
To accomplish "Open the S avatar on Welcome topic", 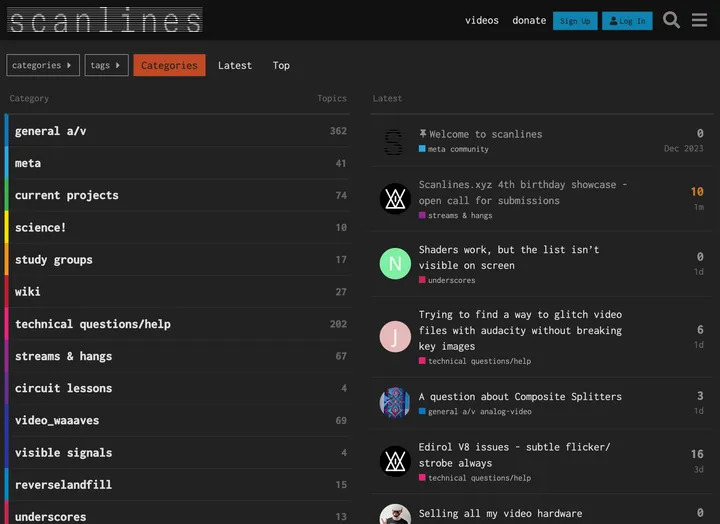I will (394, 142).
